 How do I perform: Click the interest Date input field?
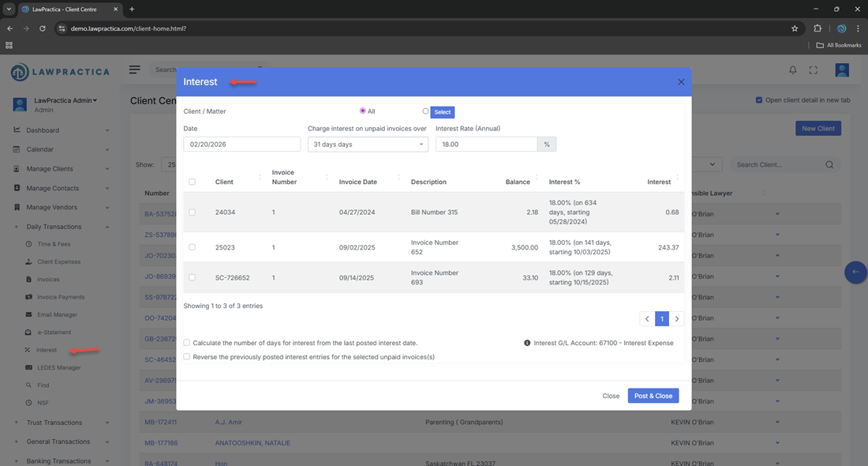241,145
